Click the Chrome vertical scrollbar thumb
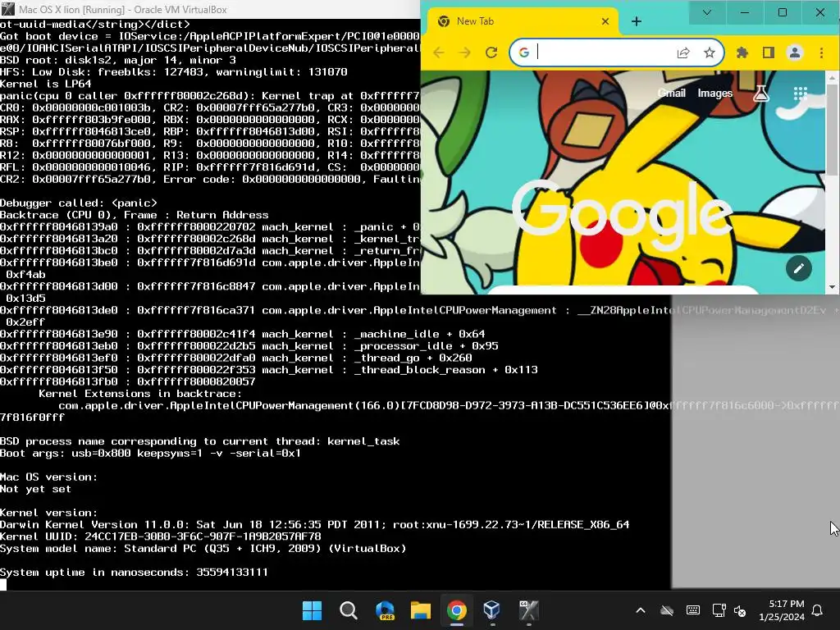 [833, 129]
